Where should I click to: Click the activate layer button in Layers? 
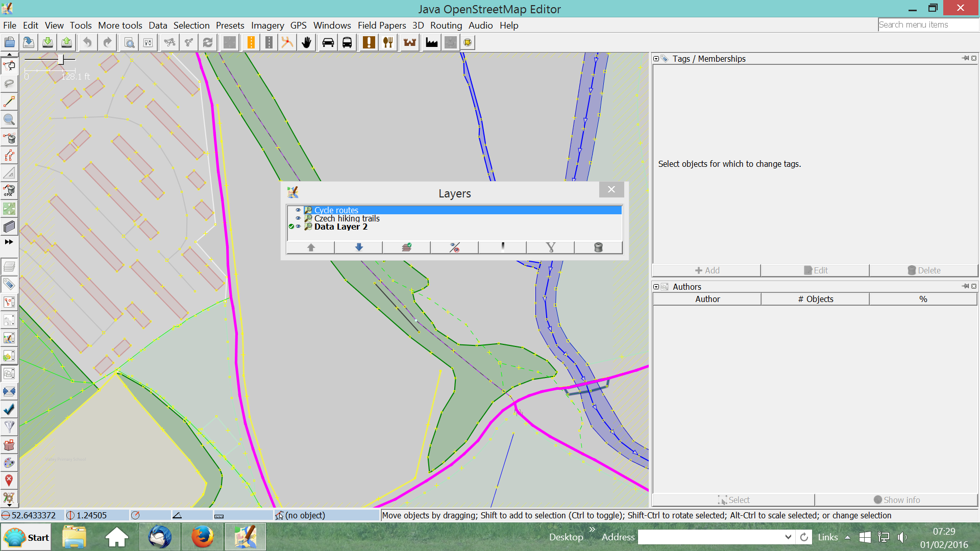click(406, 247)
